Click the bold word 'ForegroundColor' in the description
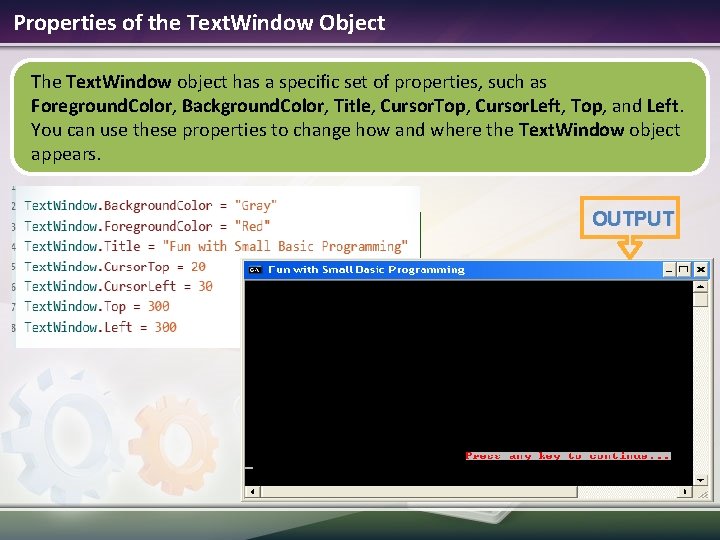 pyautogui.click(x=101, y=106)
